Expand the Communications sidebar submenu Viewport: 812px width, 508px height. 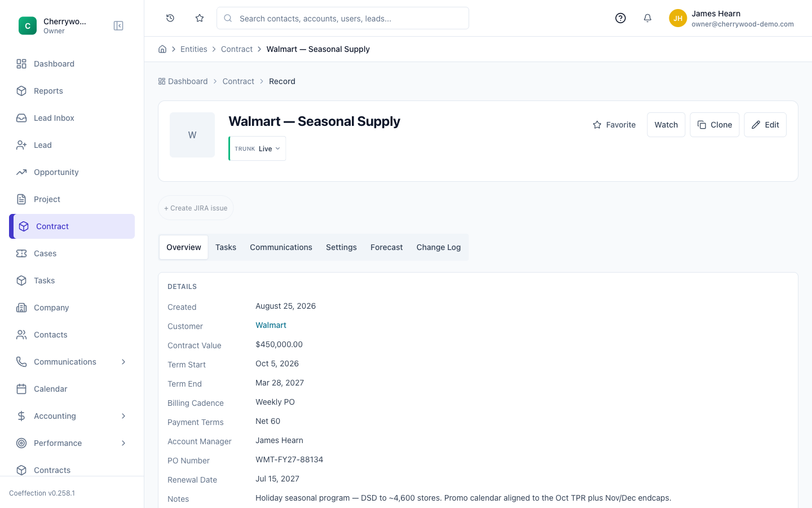pyautogui.click(x=123, y=362)
